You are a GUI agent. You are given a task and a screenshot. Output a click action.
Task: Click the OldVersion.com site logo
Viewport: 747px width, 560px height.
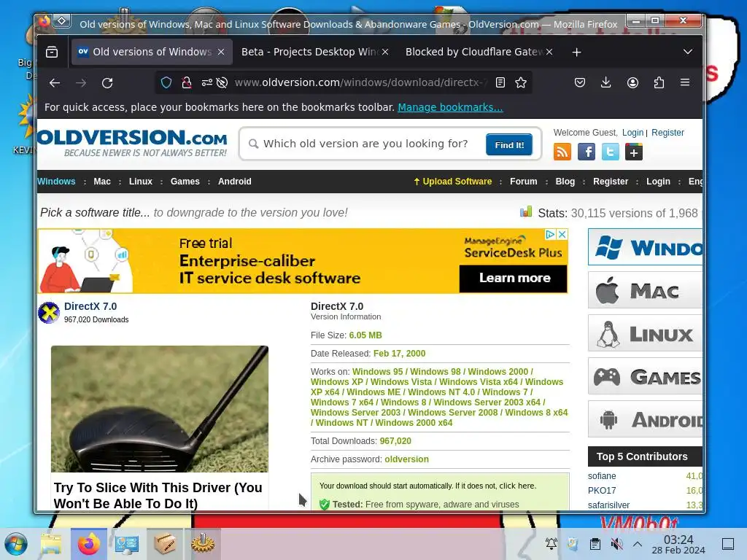[132, 143]
